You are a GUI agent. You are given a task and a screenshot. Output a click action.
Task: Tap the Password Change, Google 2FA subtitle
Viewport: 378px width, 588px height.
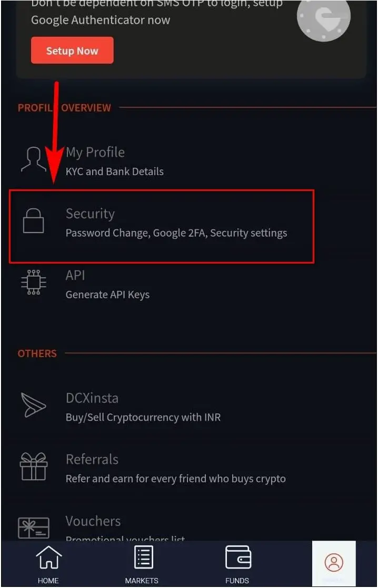176,233
